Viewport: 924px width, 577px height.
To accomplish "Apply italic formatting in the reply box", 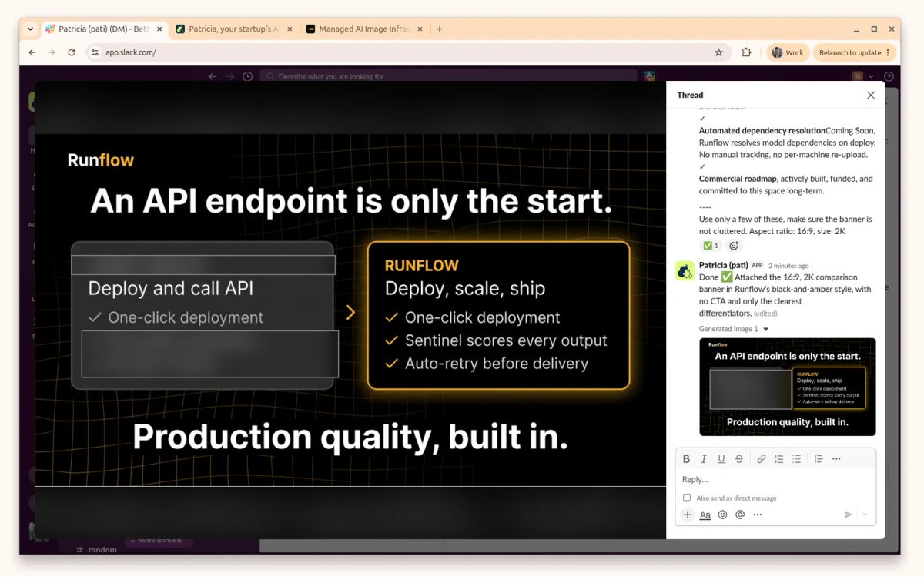I will [x=704, y=459].
